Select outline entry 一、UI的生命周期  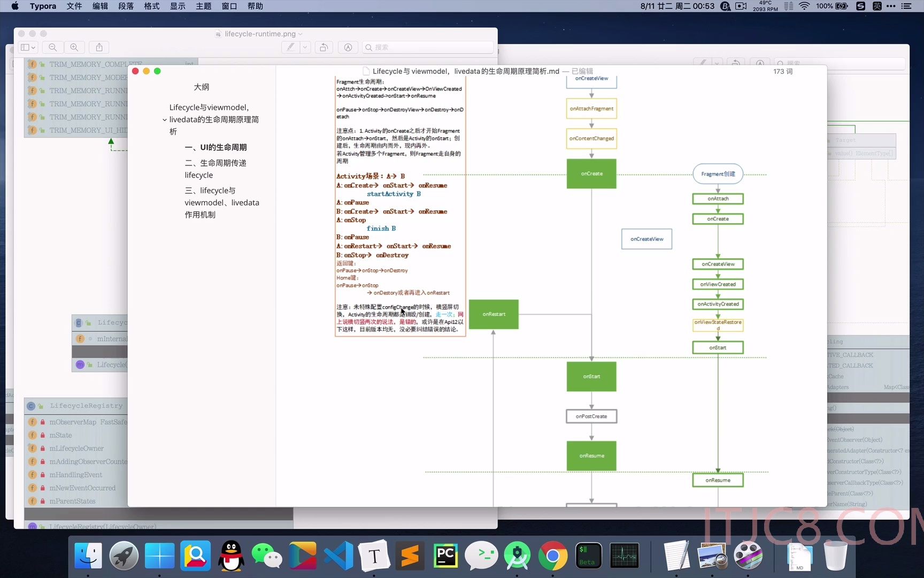click(215, 147)
